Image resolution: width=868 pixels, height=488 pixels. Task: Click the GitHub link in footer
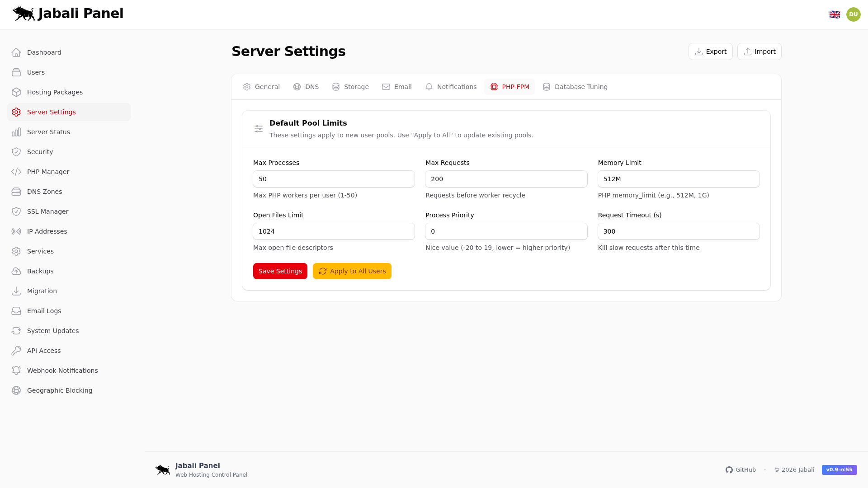coord(740,470)
